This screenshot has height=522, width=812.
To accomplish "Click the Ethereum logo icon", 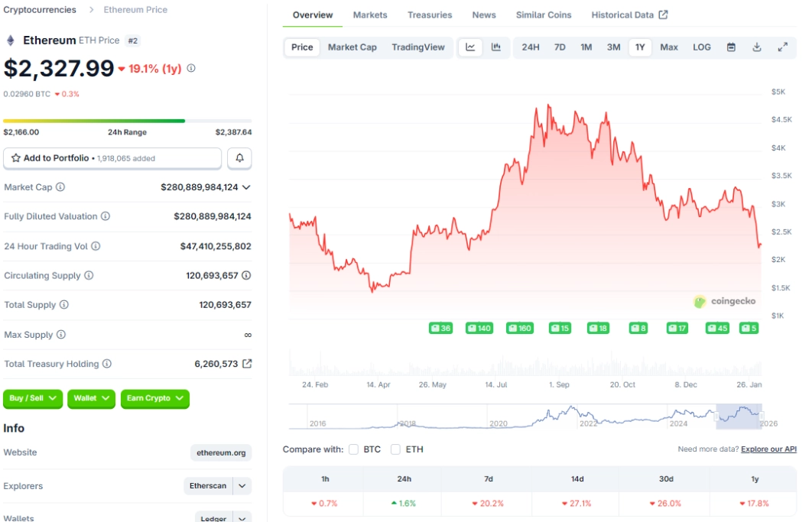I will click(x=8, y=39).
